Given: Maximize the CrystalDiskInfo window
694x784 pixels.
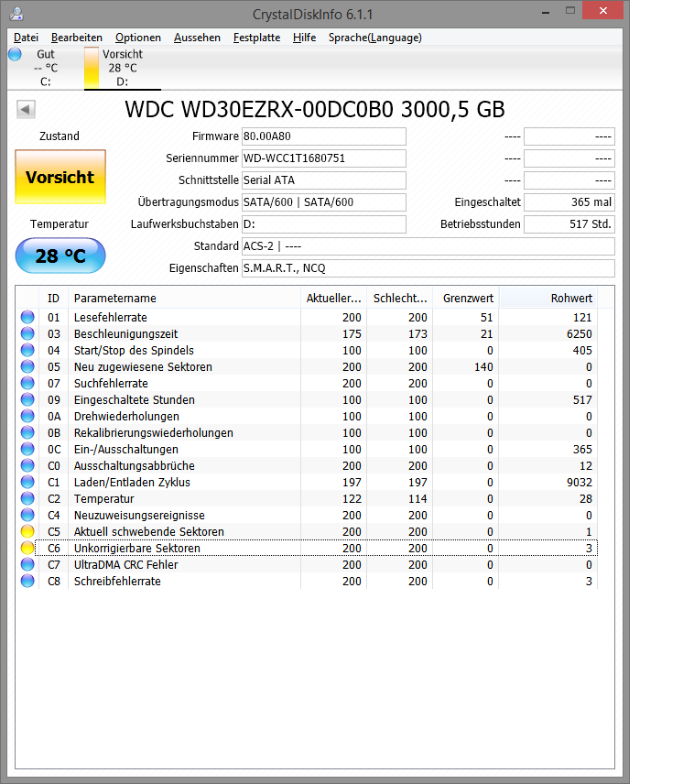Looking at the screenshot, I should tap(570, 11).
